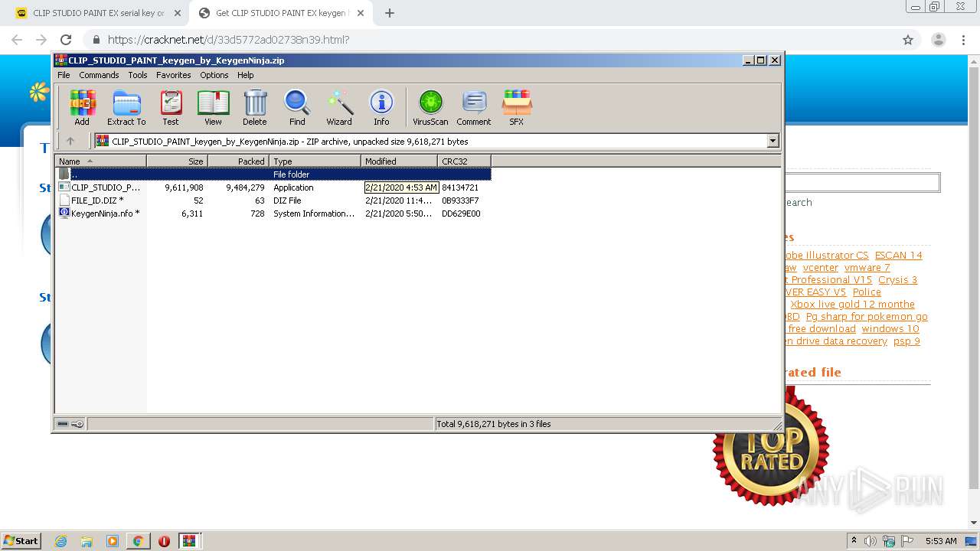Expand the archive path dropdown

pyautogui.click(x=773, y=141)
